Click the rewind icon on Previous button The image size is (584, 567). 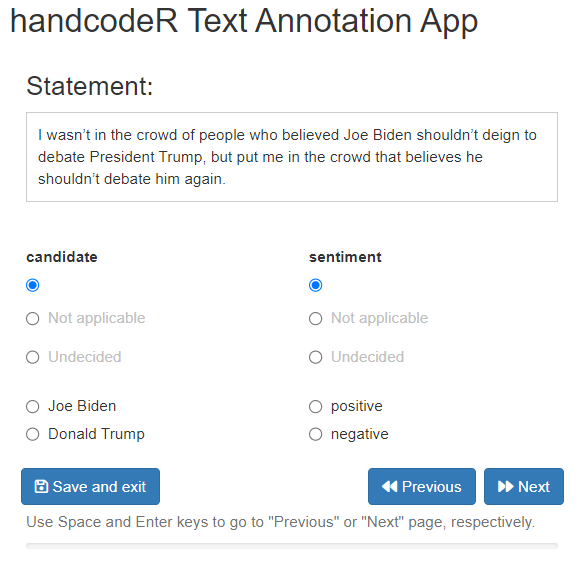[x=390, y=487]
